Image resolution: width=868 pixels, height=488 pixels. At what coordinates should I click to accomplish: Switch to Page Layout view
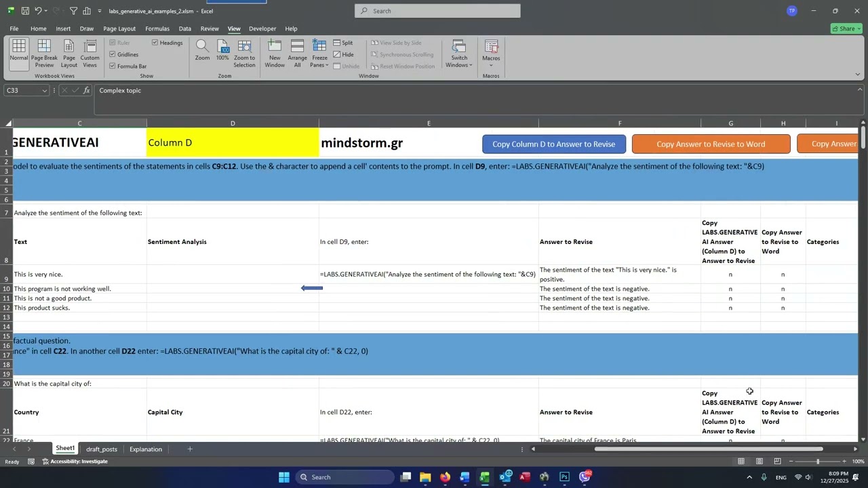pos(68,54)
